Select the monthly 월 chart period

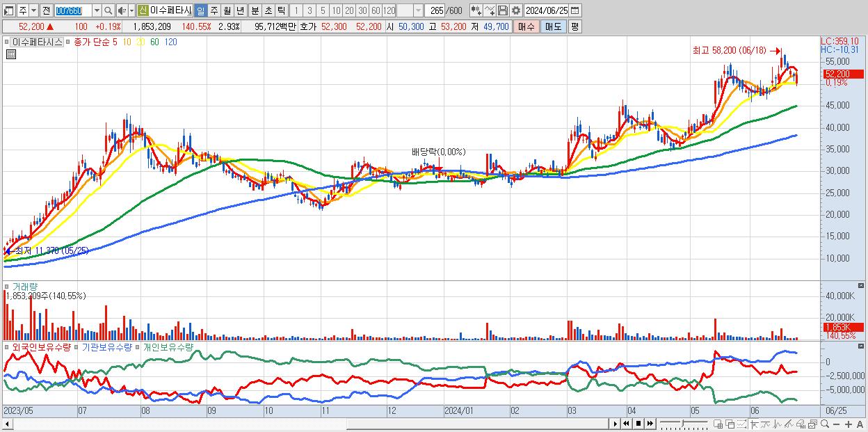point(227,10)
